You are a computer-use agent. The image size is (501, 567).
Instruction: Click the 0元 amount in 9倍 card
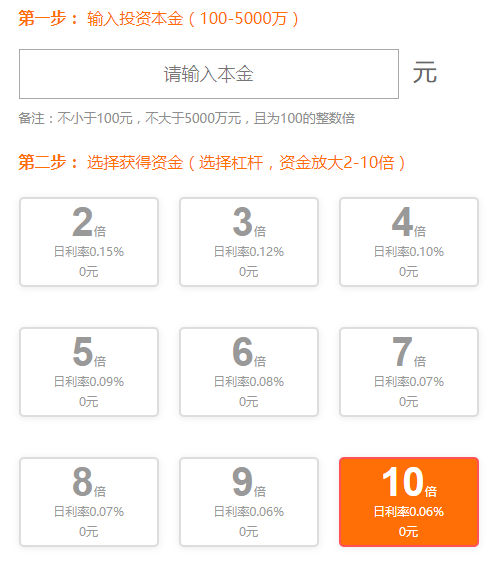click(x=249, y=532)
